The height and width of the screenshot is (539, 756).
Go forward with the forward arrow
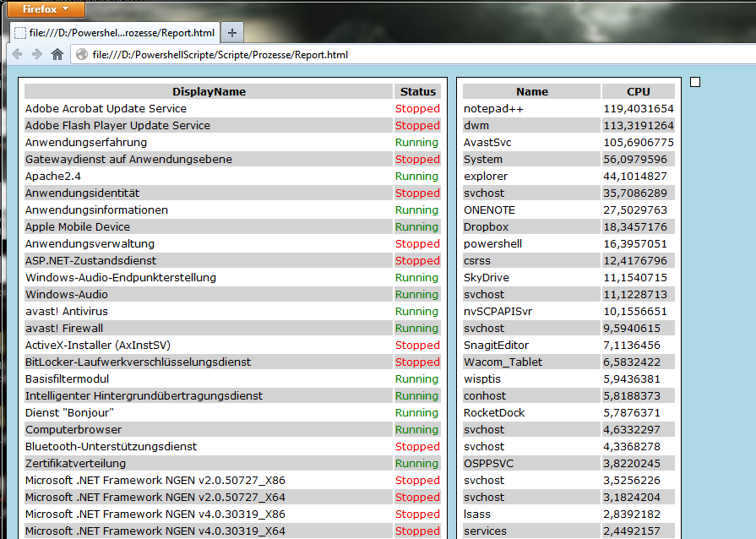(x=36, y=54)
